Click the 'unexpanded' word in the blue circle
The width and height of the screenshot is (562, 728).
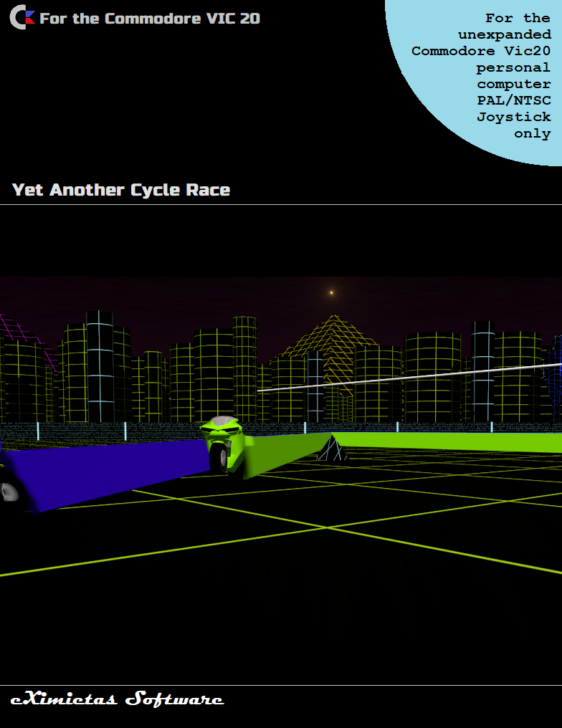pos(505,35)
